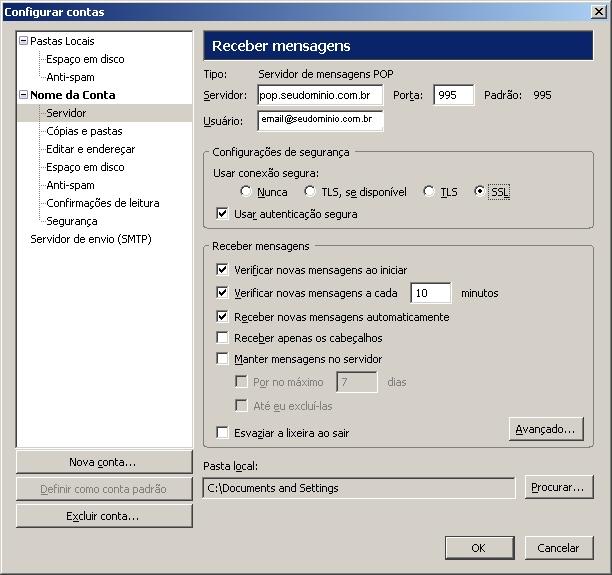Open Anti-spam under Nome da Conta
The image size is (612, 575).
click(x=70, y=185)
